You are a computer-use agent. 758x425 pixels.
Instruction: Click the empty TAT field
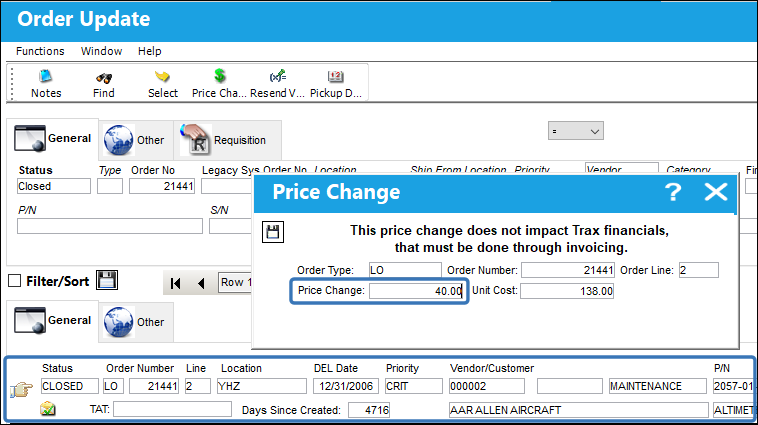tap(172, 410)
